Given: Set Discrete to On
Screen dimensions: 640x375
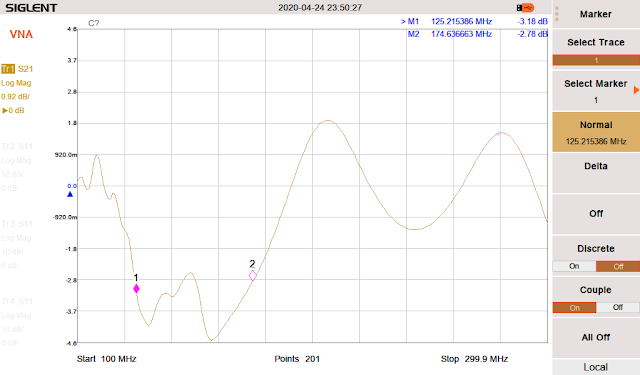Looking at the screenshot, I should pyautogui.click(x=574, y=266).
